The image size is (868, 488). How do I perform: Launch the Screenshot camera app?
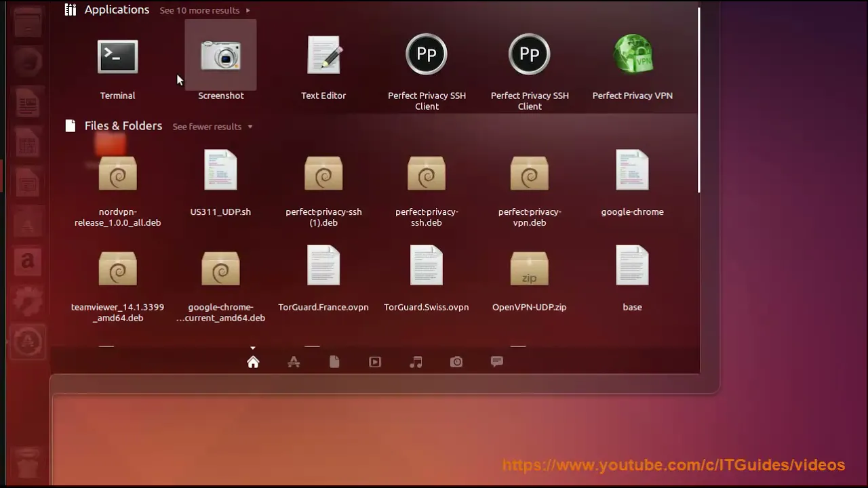[x=220, y=56]
